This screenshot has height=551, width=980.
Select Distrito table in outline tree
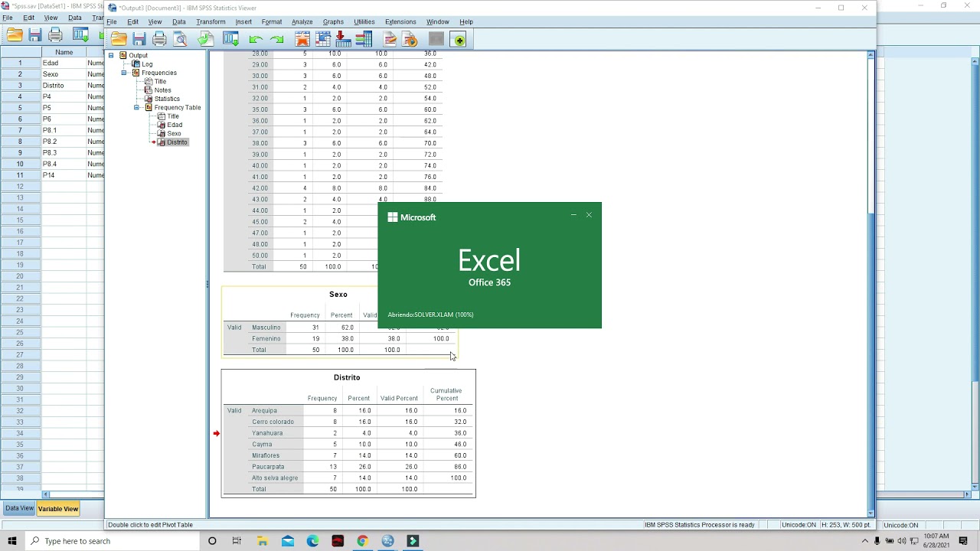click(x=177, y=142)
